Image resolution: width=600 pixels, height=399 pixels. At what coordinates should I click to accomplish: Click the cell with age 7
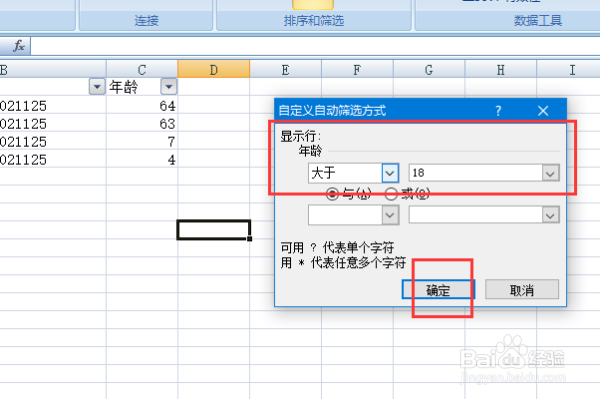142,141
